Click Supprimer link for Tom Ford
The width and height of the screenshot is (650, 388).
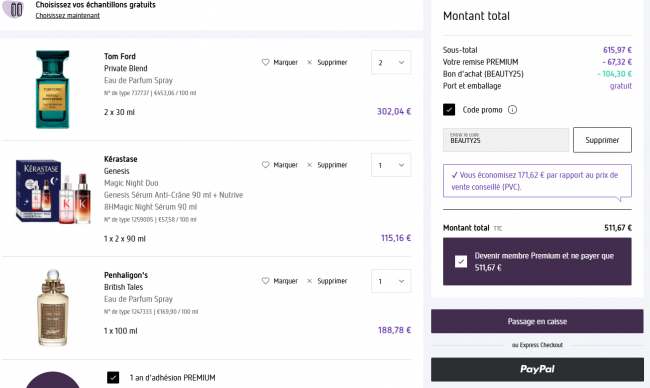[x=332, y=62]
